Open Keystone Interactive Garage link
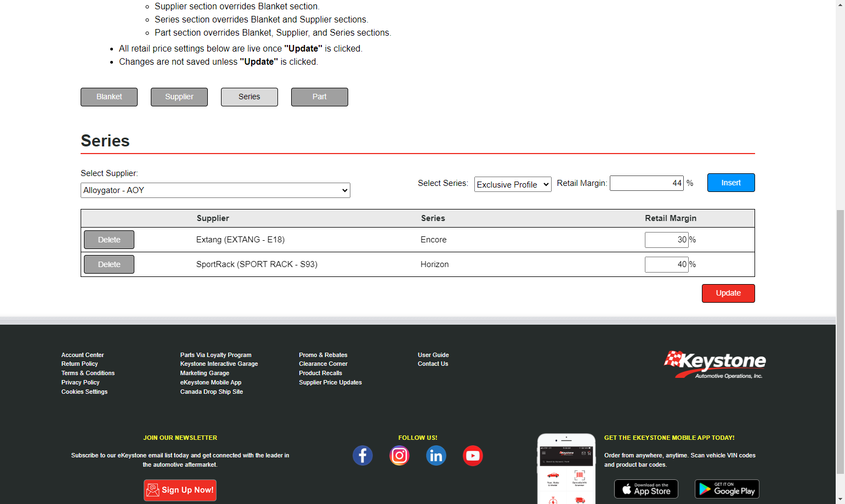845x504 pixels. (x=219, y=364)
